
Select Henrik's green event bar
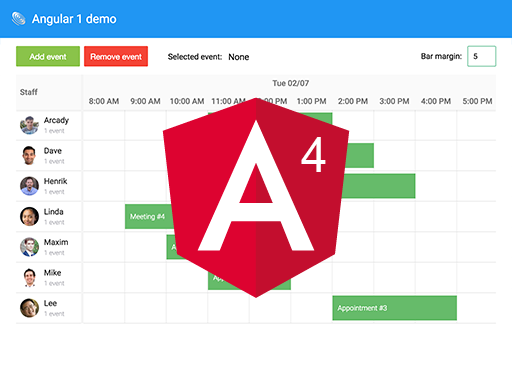coord(379,186)
